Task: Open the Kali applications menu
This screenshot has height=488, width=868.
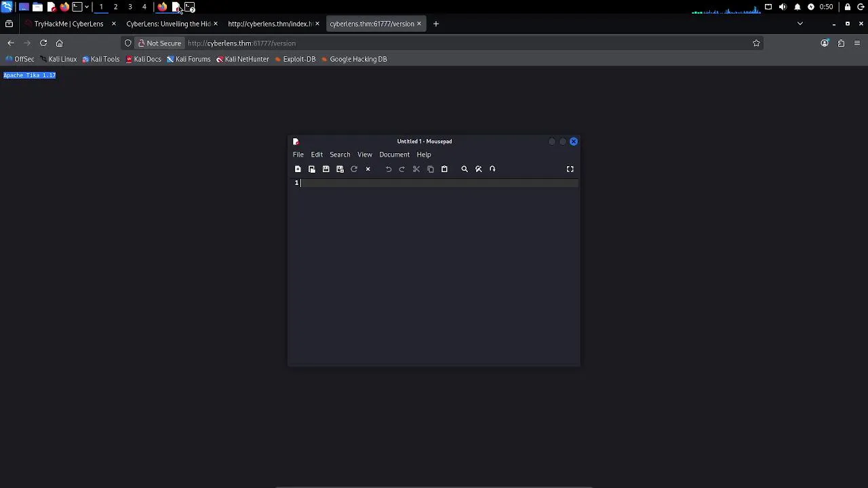Action: point(6,7)
